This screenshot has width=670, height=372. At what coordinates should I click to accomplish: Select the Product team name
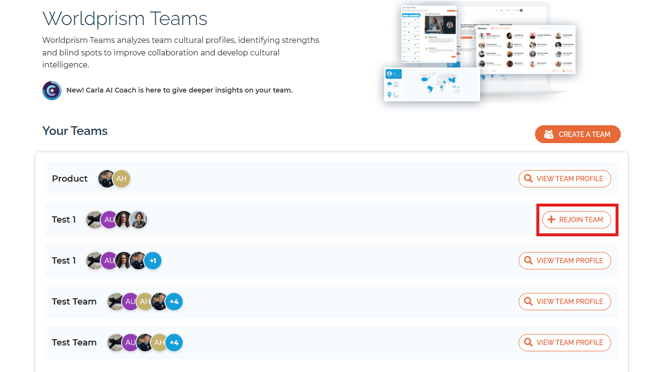coord(70,179)
